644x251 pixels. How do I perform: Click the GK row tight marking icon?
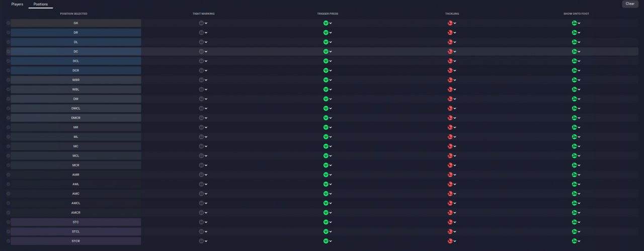tap(202, 23)
